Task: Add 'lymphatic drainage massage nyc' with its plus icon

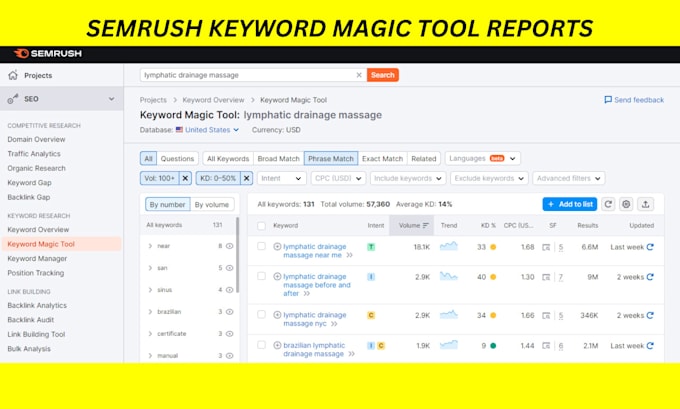Action: coord(277,315)
